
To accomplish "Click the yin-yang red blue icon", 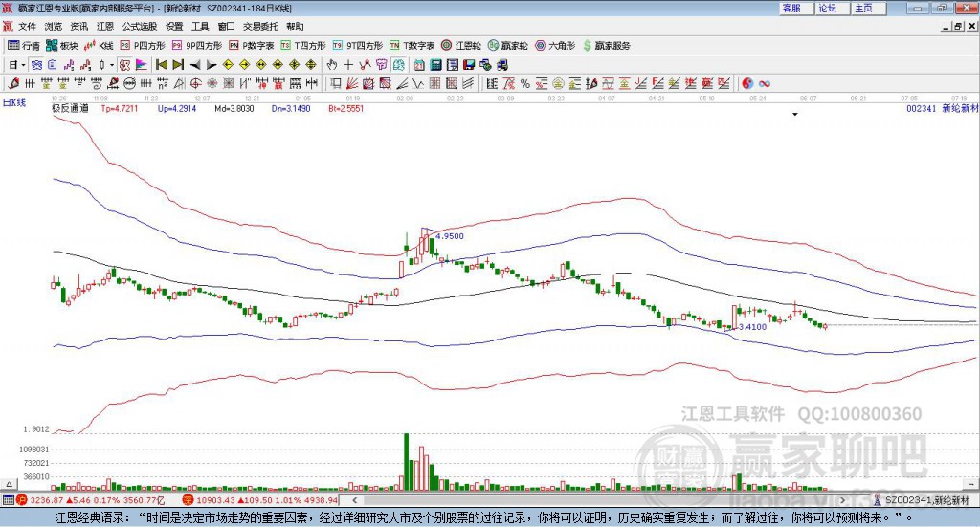I will coord(747,83).
